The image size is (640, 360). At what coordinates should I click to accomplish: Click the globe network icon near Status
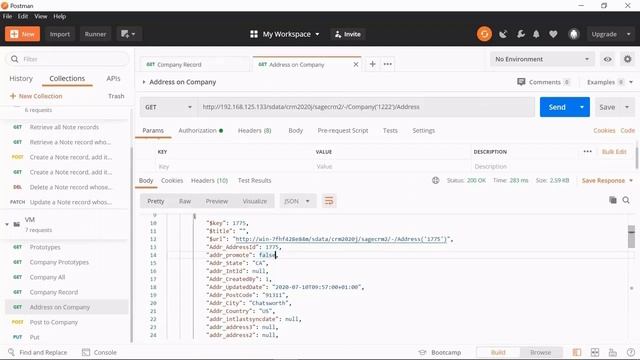pos(436,180)
